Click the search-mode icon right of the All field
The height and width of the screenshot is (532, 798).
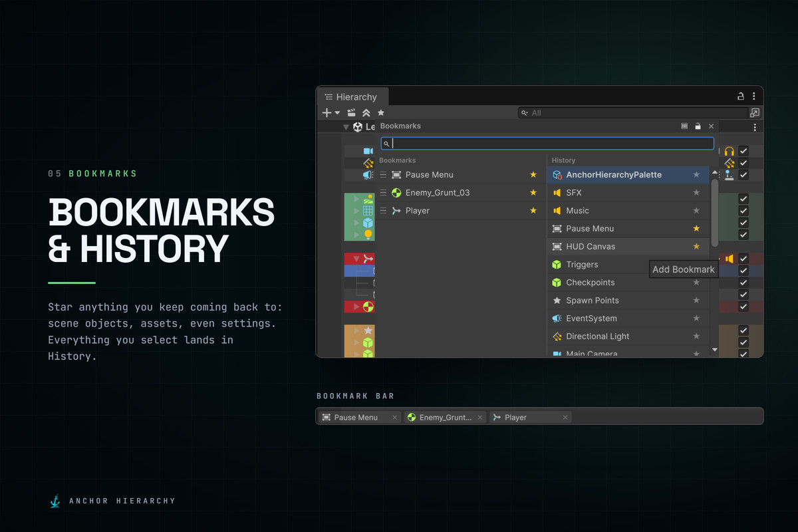(x=755, y=113)
